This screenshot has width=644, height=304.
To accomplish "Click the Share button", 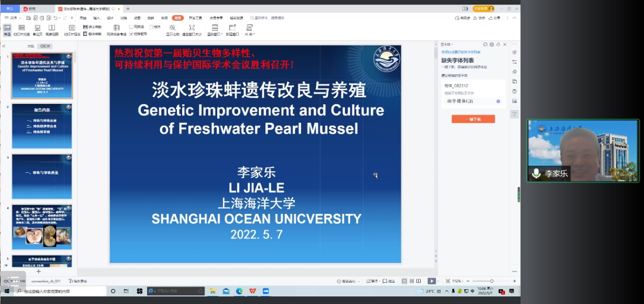I will (x=495, y=18).
